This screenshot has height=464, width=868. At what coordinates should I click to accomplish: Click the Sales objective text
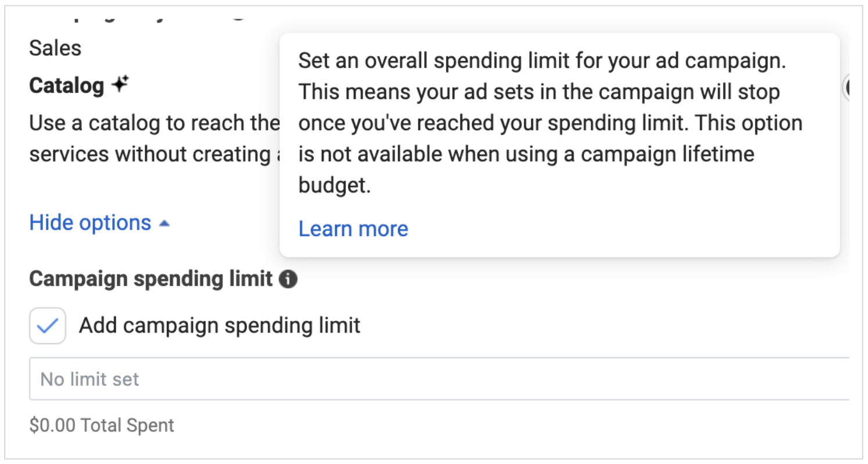[55, 48]
